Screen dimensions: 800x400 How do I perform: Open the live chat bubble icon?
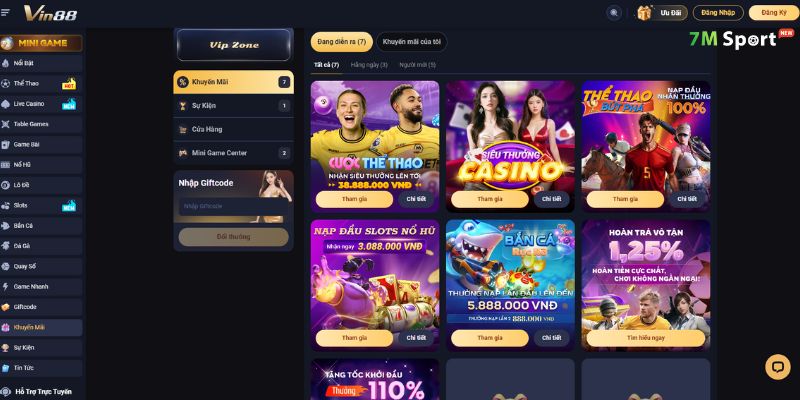[778, 367]
